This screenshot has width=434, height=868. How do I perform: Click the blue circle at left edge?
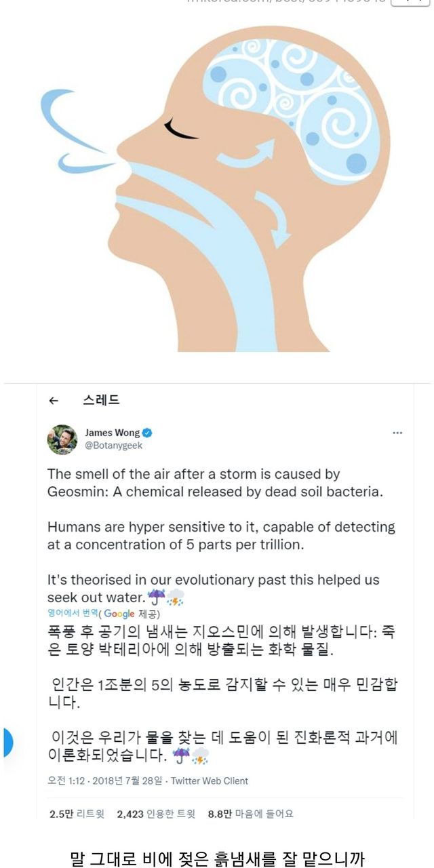(x=5, y=743)
